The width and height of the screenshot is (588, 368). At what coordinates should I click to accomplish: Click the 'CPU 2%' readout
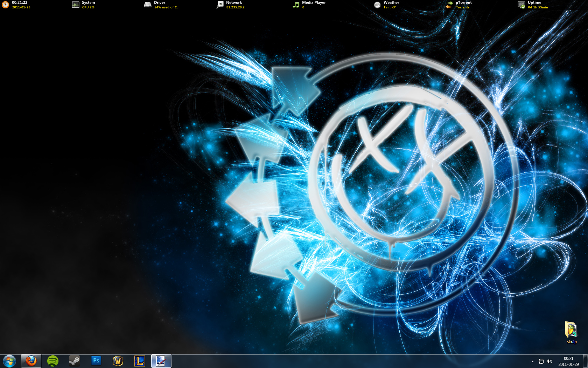88,7
